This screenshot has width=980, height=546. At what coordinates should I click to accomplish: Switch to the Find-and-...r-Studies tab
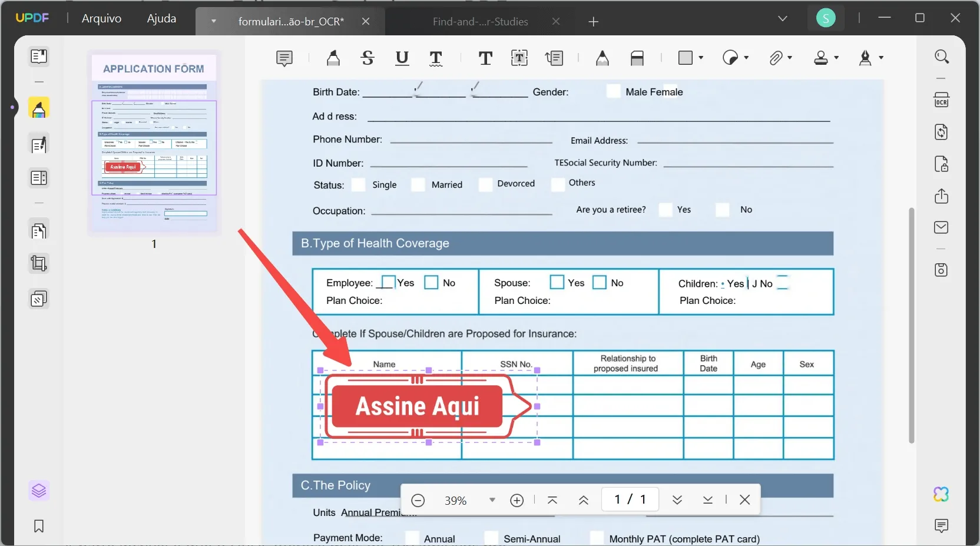click(480, 22)
